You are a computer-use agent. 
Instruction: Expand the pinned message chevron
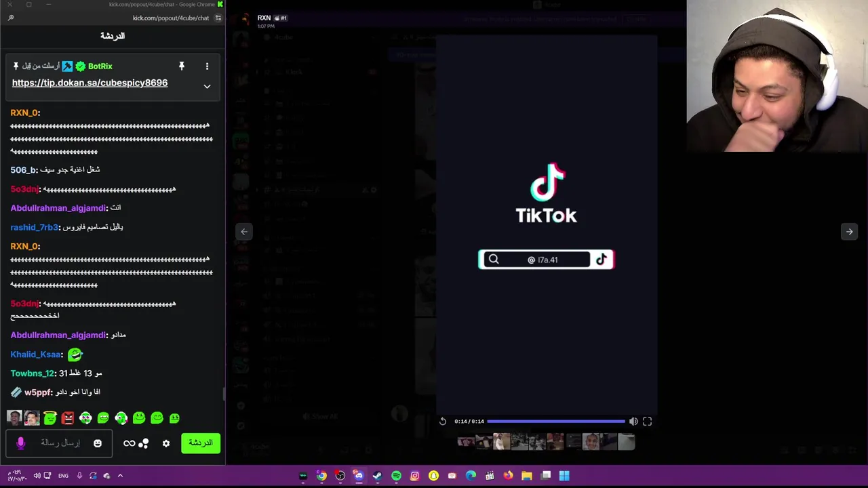(x=207, y=86)
